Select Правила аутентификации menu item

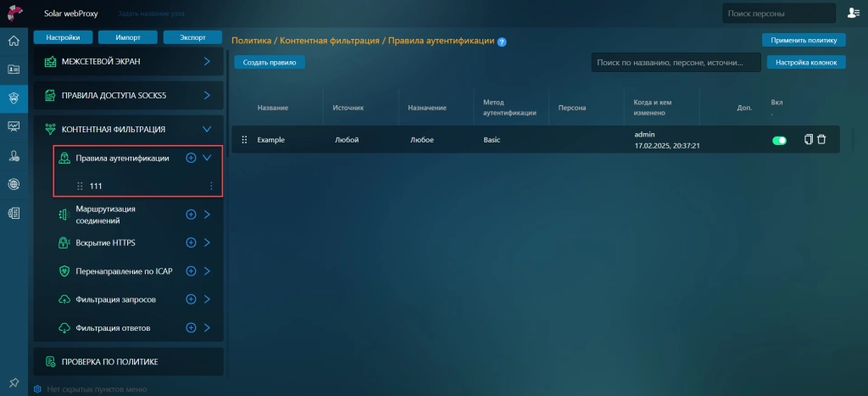122,158
